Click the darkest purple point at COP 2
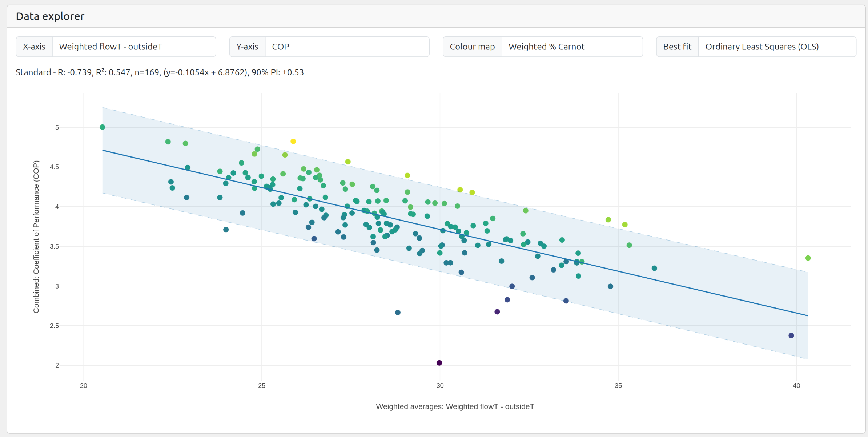Screen dimensions: 868x437 tap(439, 363)
